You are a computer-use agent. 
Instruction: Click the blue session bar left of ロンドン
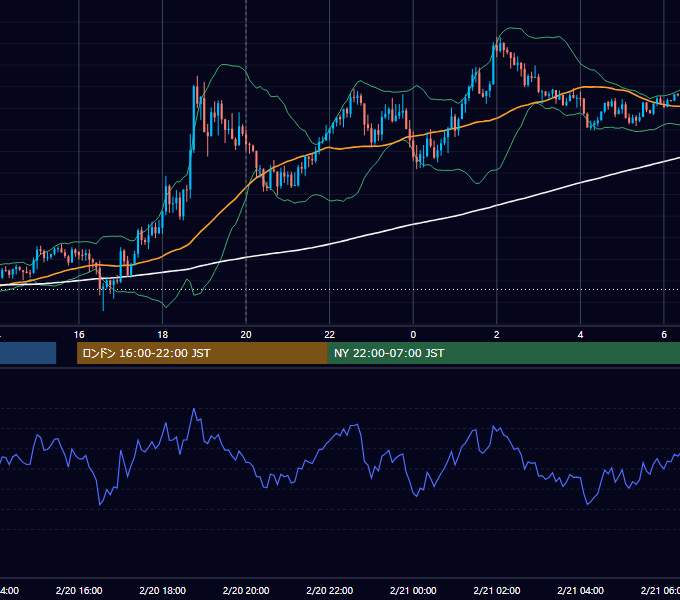click(x=28, y=353)
